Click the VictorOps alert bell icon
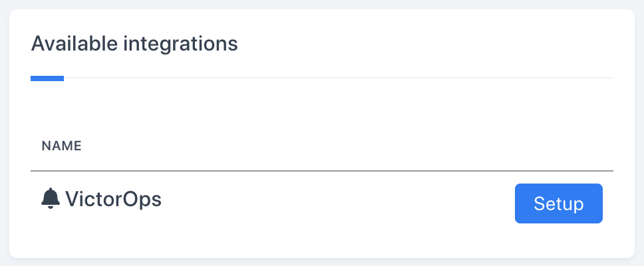 [x=51, y=199]
